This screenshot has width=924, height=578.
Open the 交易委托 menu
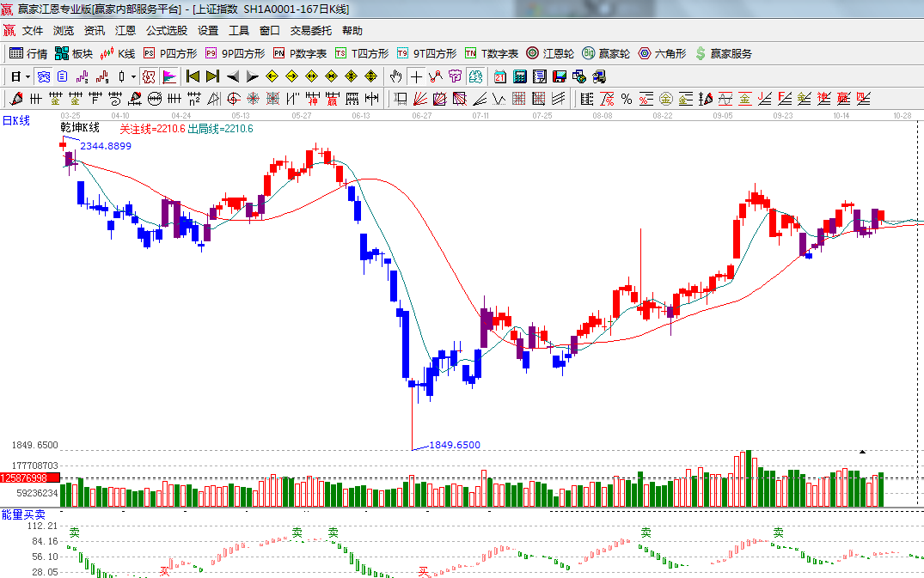click(310, 30)
